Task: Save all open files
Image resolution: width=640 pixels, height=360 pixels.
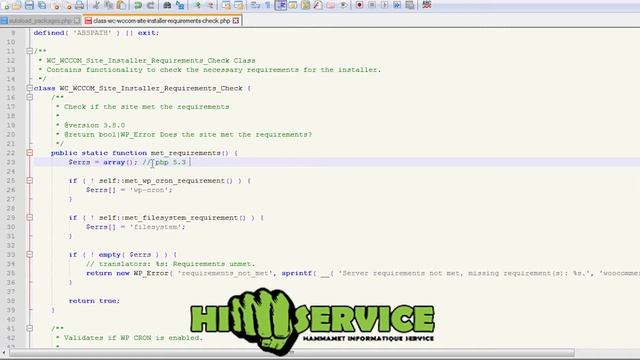Action: pos(42,5)
